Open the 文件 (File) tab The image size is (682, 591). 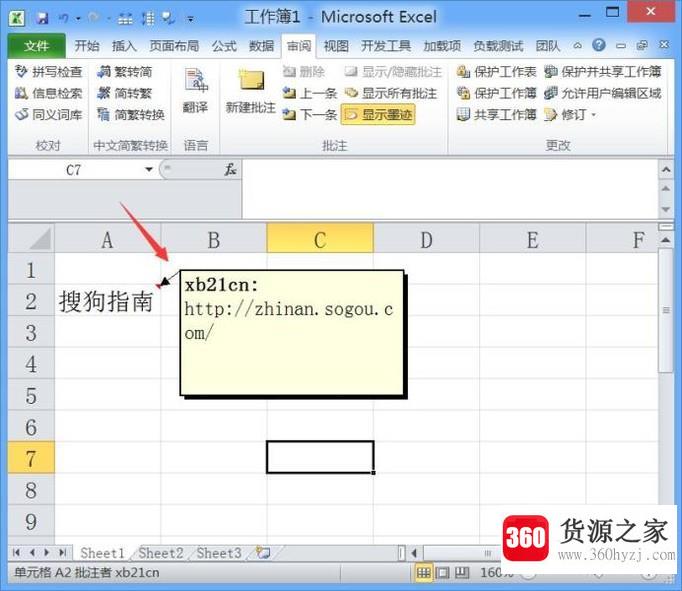[37, 46]
